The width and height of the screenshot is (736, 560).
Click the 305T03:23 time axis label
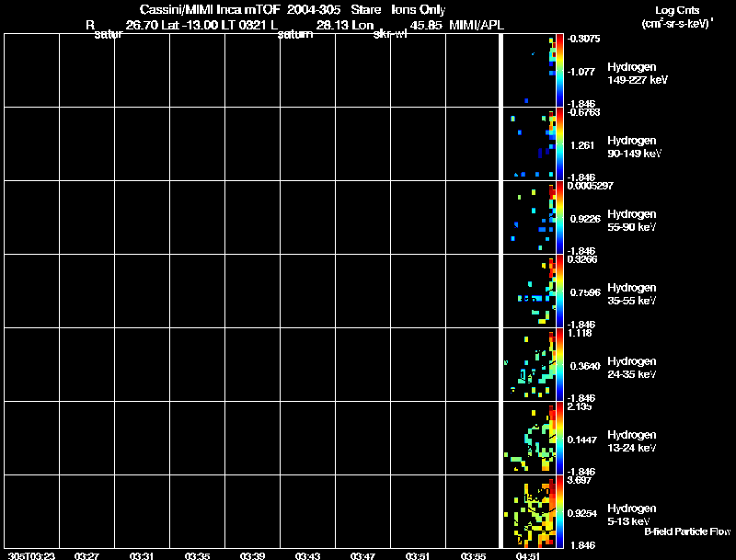(x=31, y=556)
